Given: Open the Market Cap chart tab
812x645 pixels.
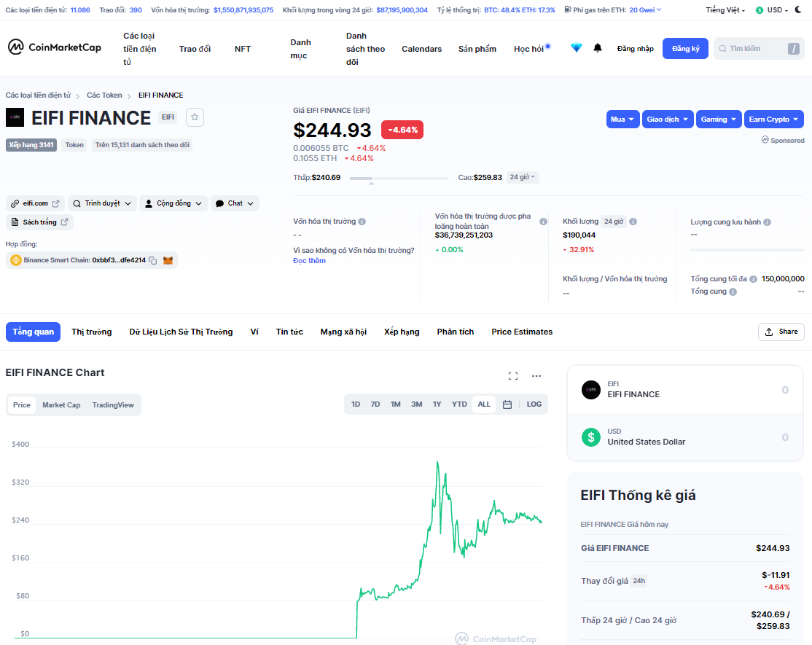Looking at the screenshot, I should pos(61,405).
